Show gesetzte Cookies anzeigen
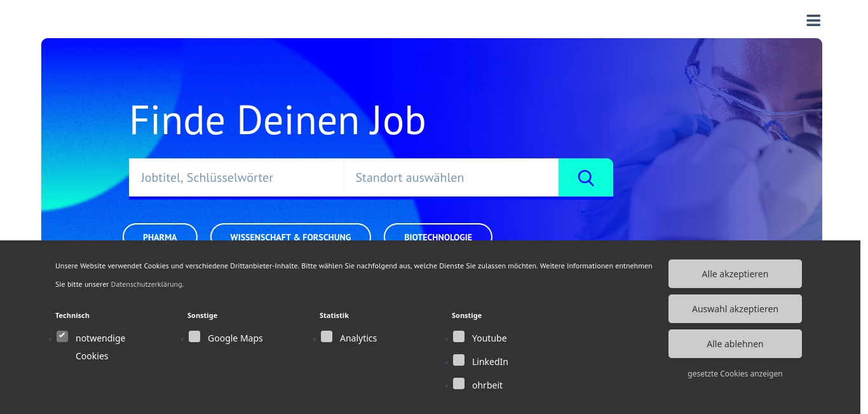 coord(735,374)
